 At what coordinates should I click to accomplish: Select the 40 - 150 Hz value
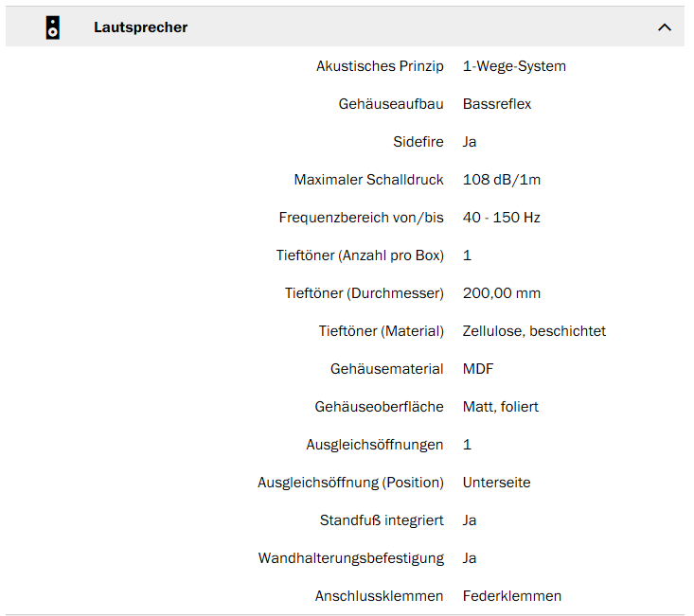[x=501, y=218]
